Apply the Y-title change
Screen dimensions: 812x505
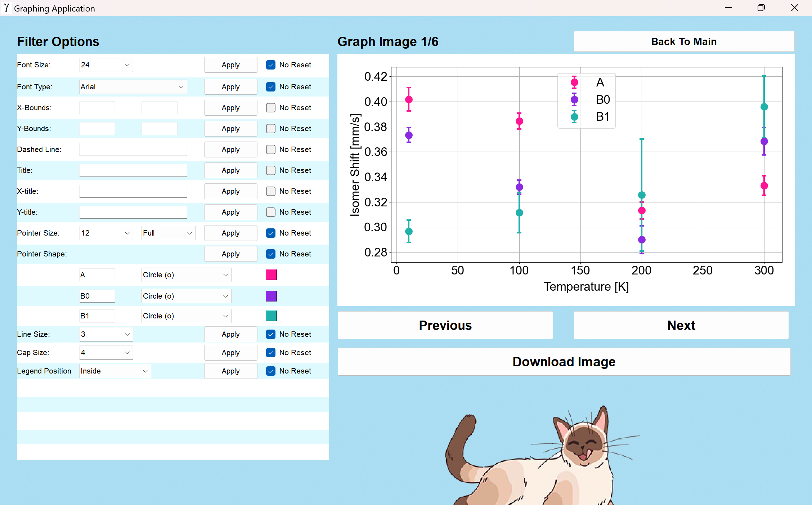click(x=230, y=212)
